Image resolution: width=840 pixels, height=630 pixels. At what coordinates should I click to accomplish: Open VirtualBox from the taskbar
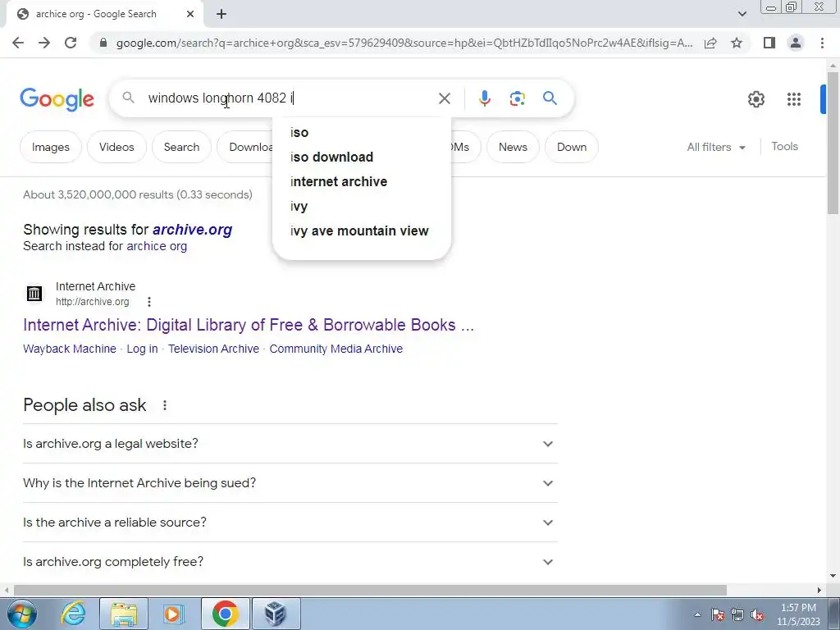click(276, 614)
